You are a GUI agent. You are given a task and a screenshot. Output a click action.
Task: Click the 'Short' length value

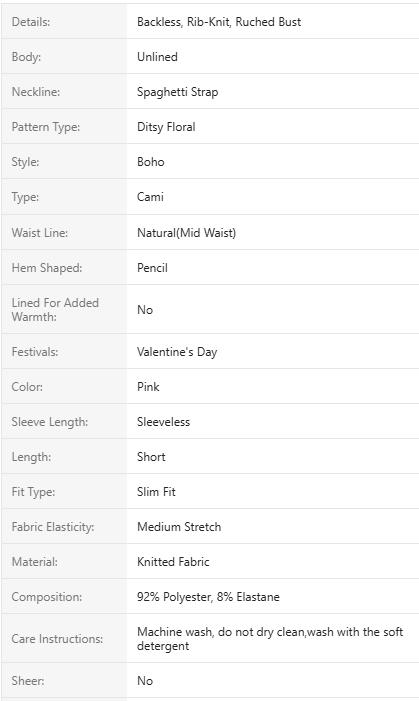[151, 456]
